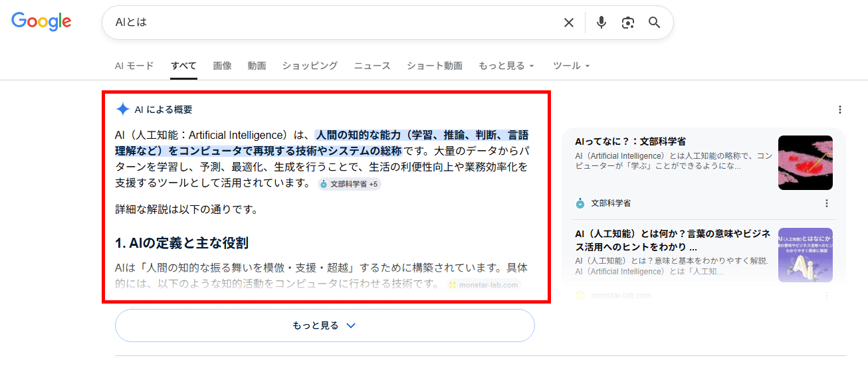Open the Google logo homepage link
This screenshot has width=868, height=370.
41,22
